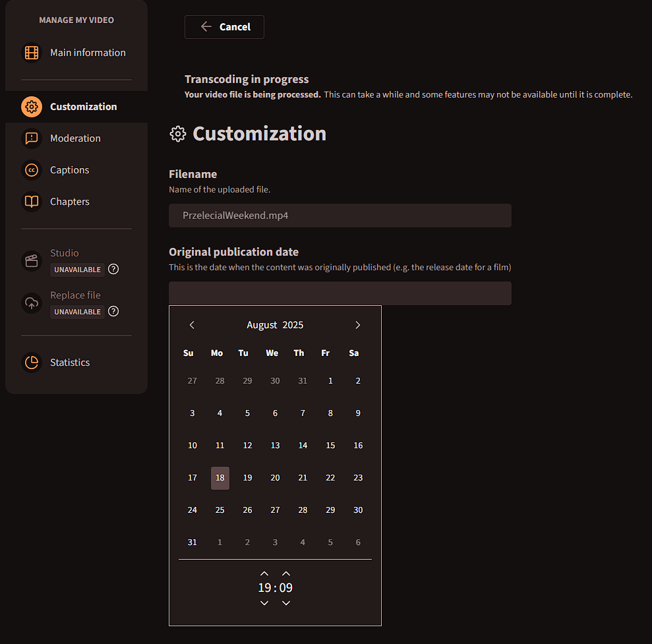Click the Statistics pie chart icon

tap(32, 363)
